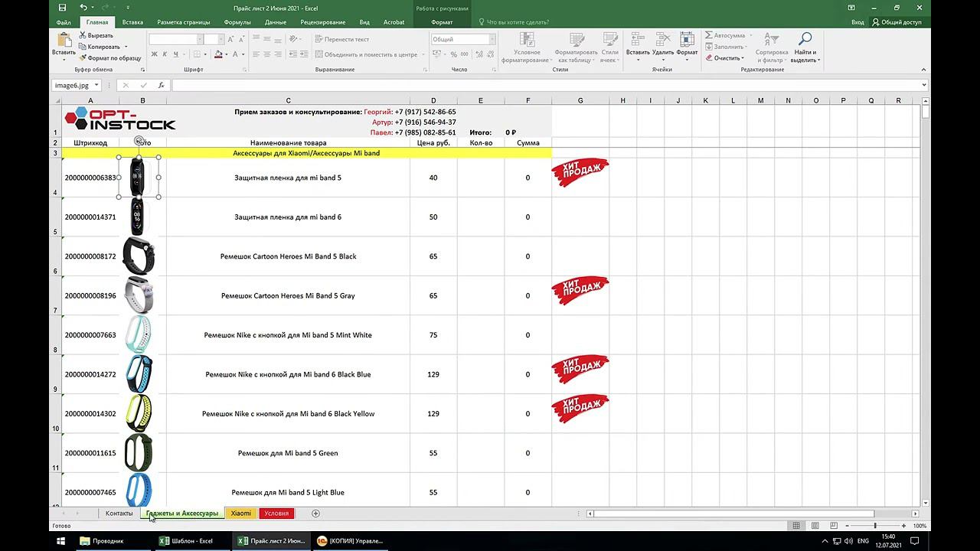The image size is (980, 551).
Task: Switch to the Review (Рецензирование) tab
Action: 322,22
